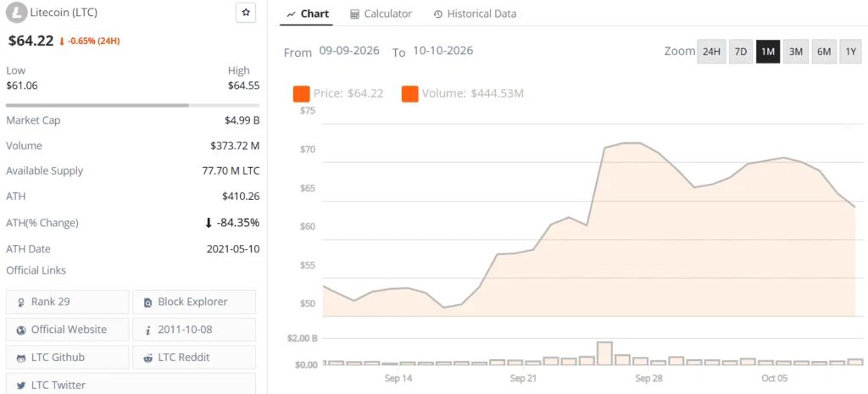
Task: Click the $64.22 current price
Action: point(31,41)
